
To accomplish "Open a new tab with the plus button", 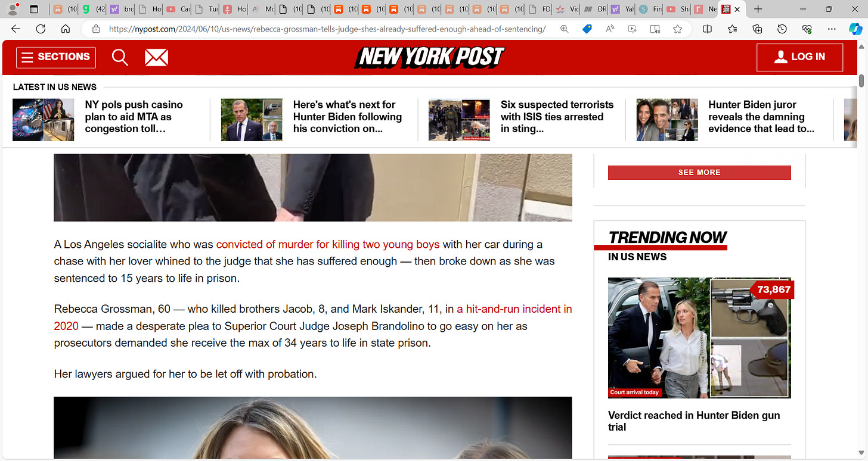I will [758, 9].
